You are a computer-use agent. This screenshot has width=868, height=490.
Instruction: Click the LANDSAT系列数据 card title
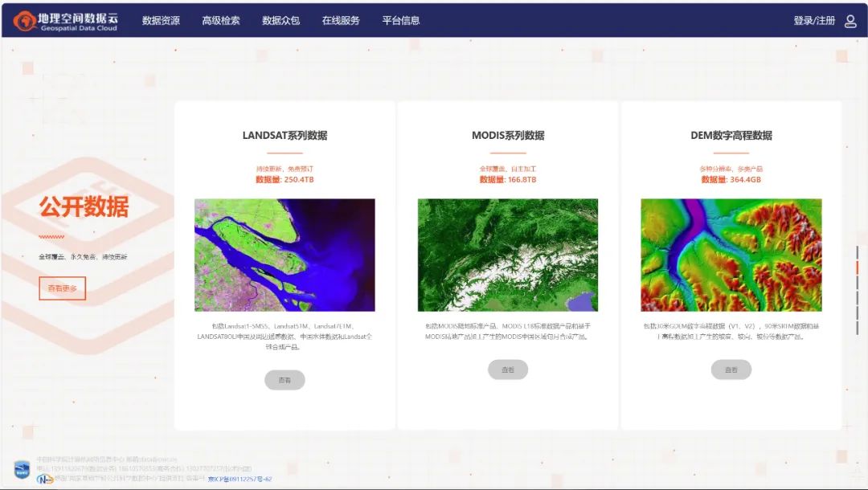click(285, 136)
